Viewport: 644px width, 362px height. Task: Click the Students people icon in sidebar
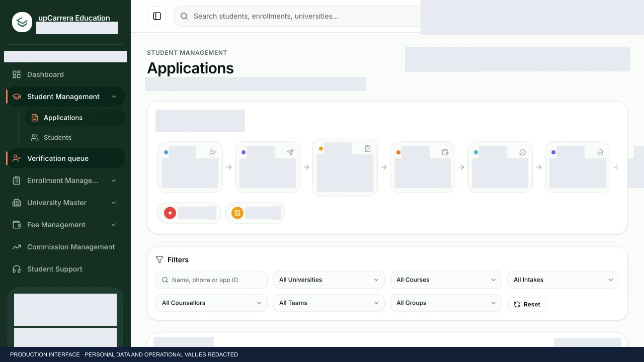click(35, 137)
